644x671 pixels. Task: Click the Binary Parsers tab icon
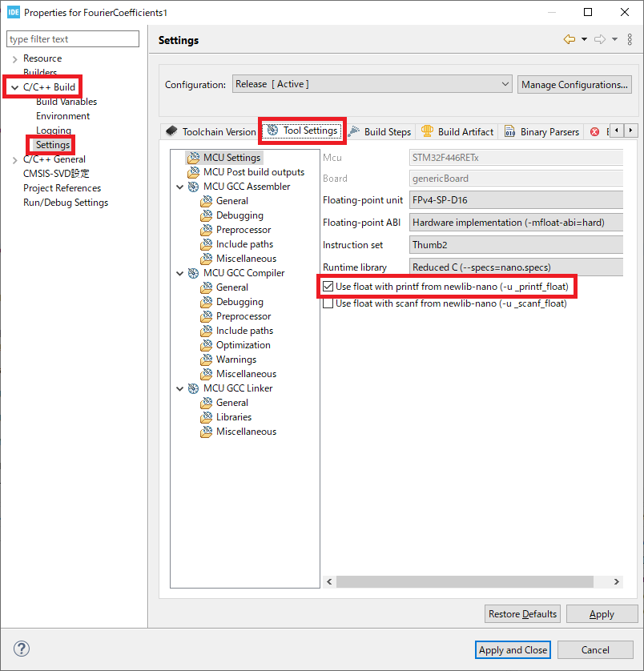pyautogui.click(x=509, y=131)
